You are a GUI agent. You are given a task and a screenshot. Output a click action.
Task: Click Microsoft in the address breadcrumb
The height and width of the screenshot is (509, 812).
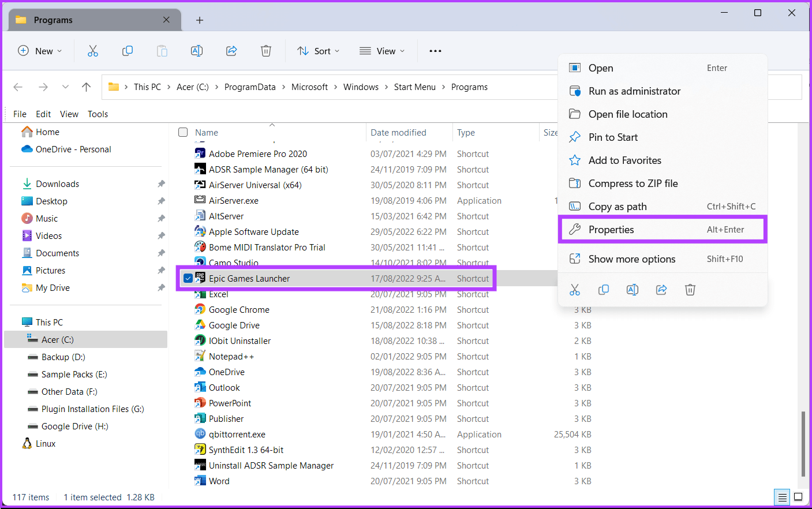[309, 87]
